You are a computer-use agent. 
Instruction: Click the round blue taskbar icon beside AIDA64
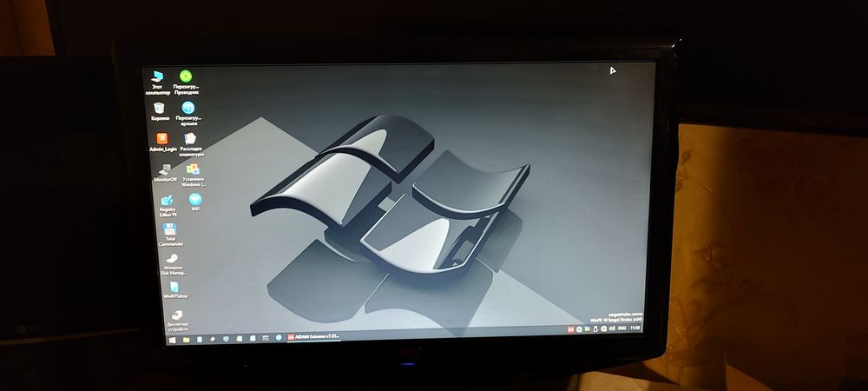click(279, 337)
